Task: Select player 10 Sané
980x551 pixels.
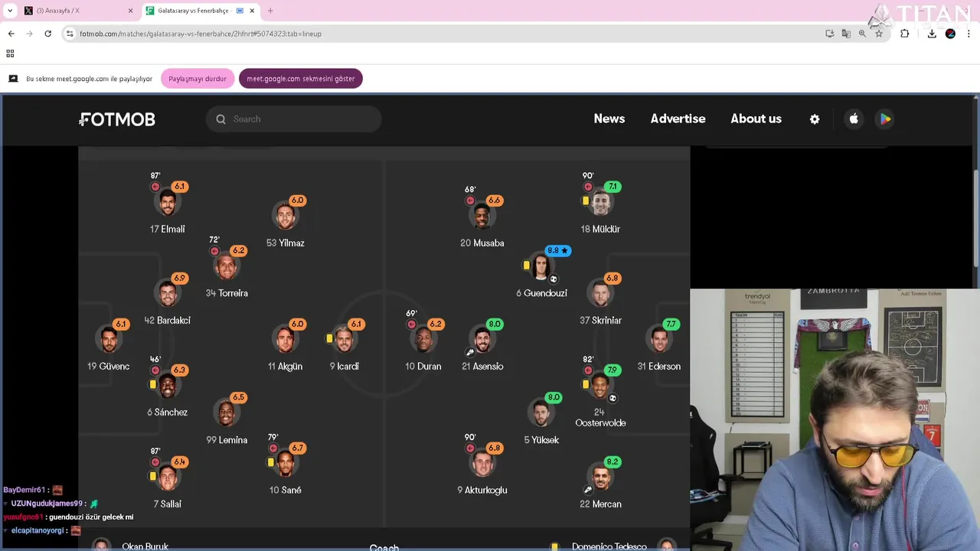Action: coord(286,465)
